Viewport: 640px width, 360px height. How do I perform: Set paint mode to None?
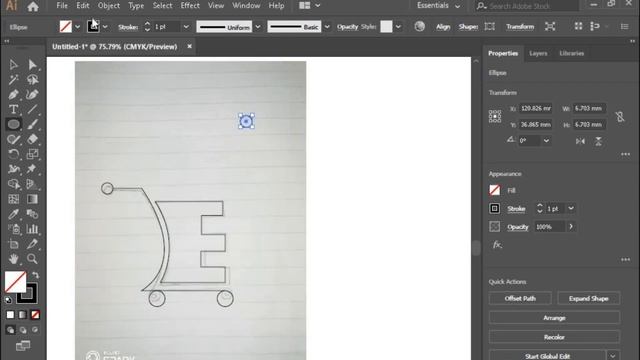click(35, 315)
